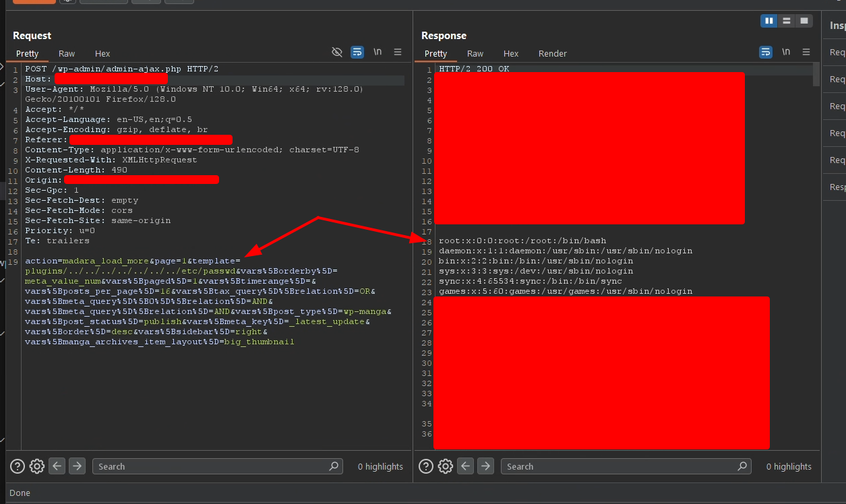Image resolution: width=846 pixels, height=504 pixels.
Task: Click the 'Accept-Encoding: gzip, deflate, br' line
Action: pos(117,129)
